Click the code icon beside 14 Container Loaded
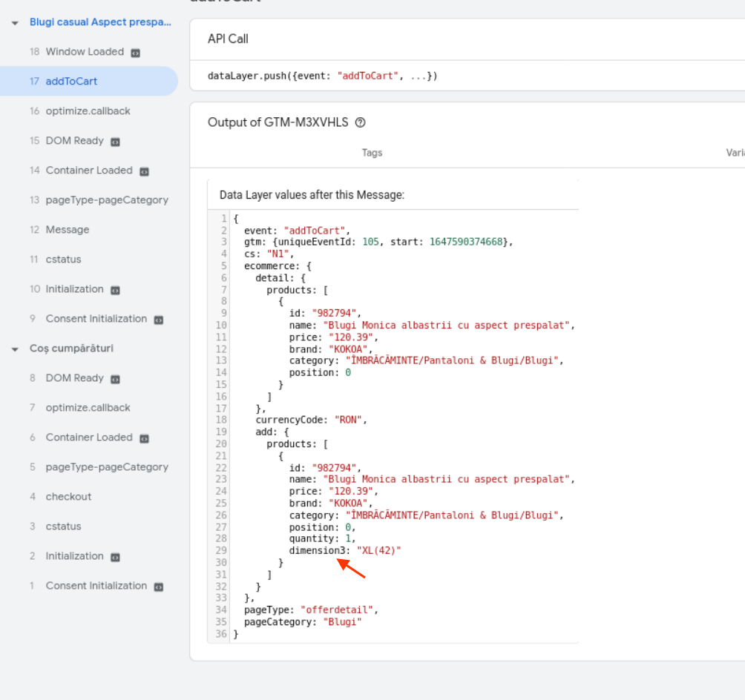The image size is (745, 700). [144, 171]
